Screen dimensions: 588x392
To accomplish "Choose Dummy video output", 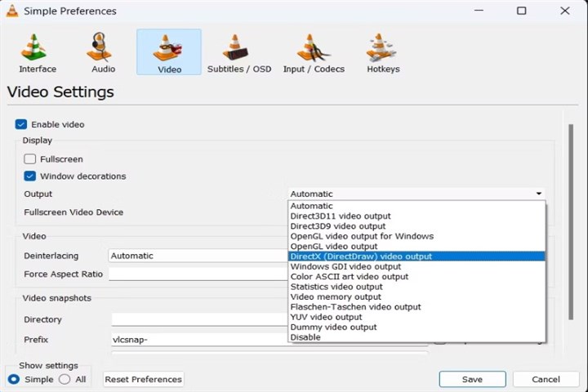I will pos(416,327).
